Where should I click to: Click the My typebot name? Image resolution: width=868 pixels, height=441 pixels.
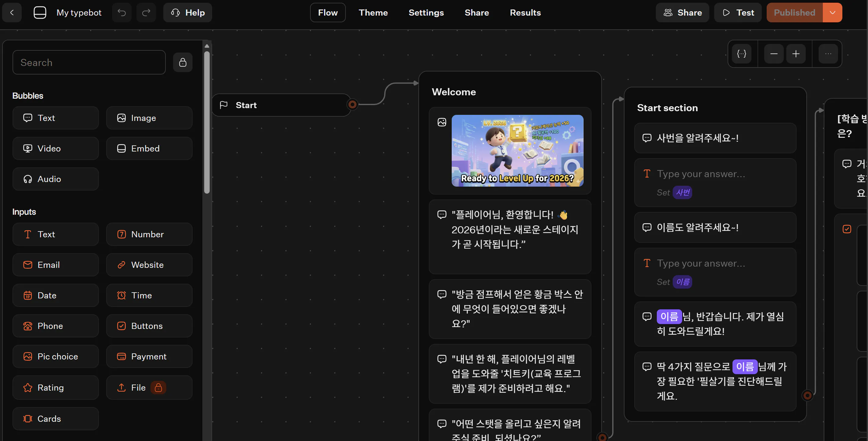[x=79, y=13]
